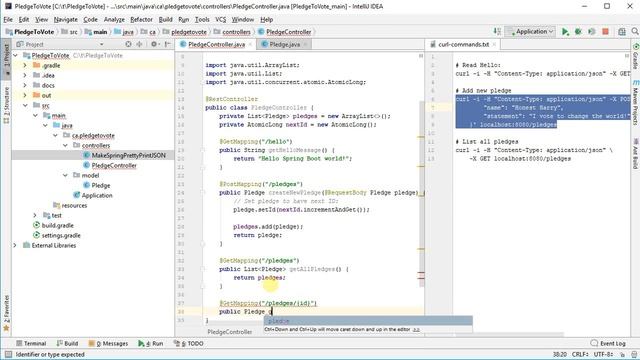Image resolution: width=640 pixels, height=360 pixels.
Task: Open Search Everywhere magnifier icon
Action: click(635, 32)
